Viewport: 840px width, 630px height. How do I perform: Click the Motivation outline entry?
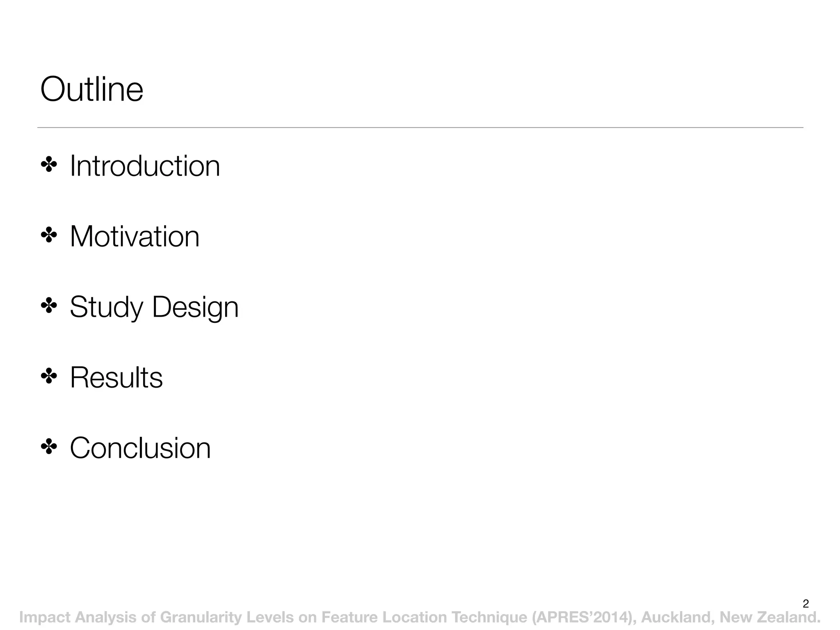point(135,236)
